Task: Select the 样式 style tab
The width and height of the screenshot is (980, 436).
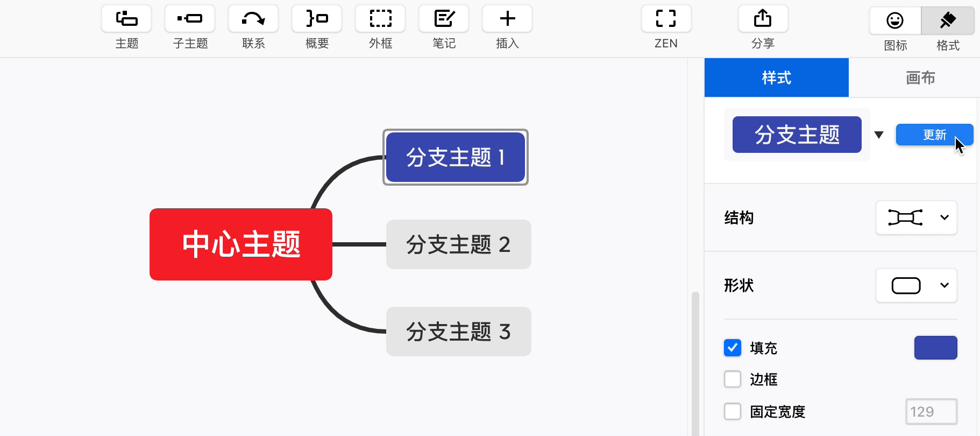Action: (x=776, y=78)
